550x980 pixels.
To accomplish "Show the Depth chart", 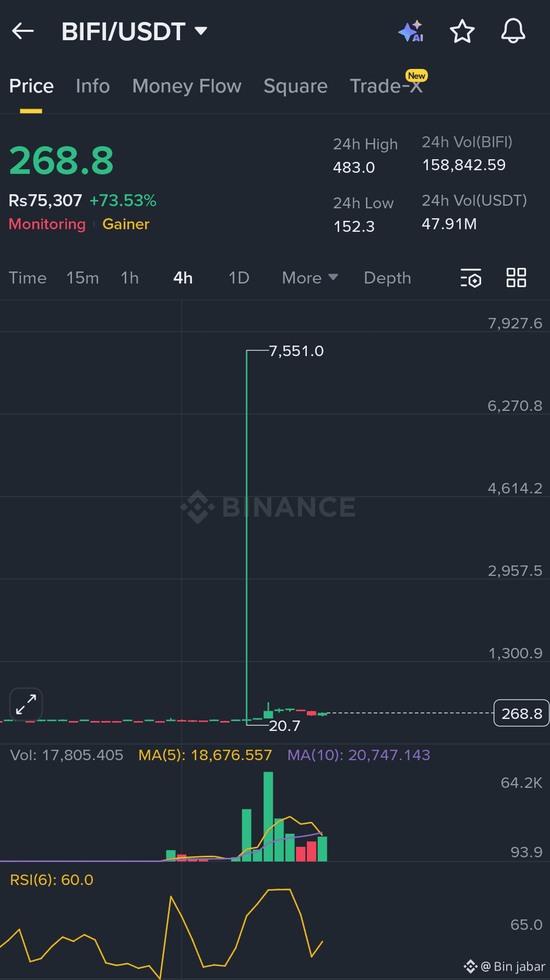I will [x=387, y=278].
